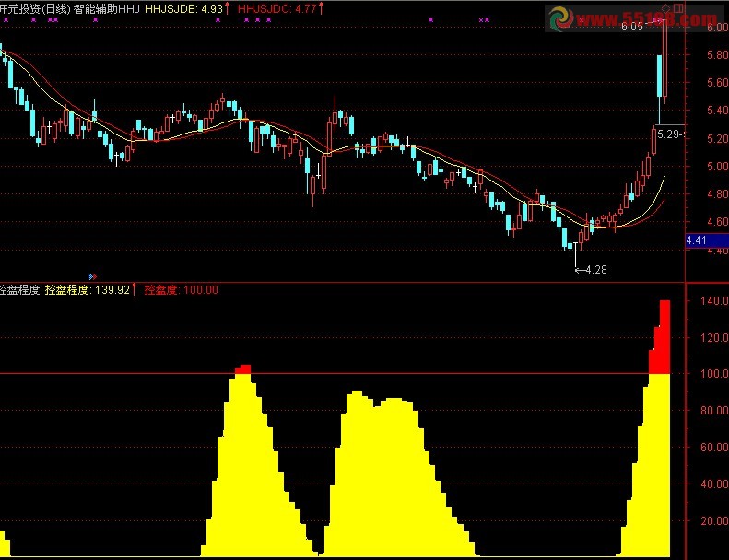This screenshot has height=560, width=729.
Task: Click the red up arrow after HHJSJDB 4.93
Action: (x=228, y=7)
